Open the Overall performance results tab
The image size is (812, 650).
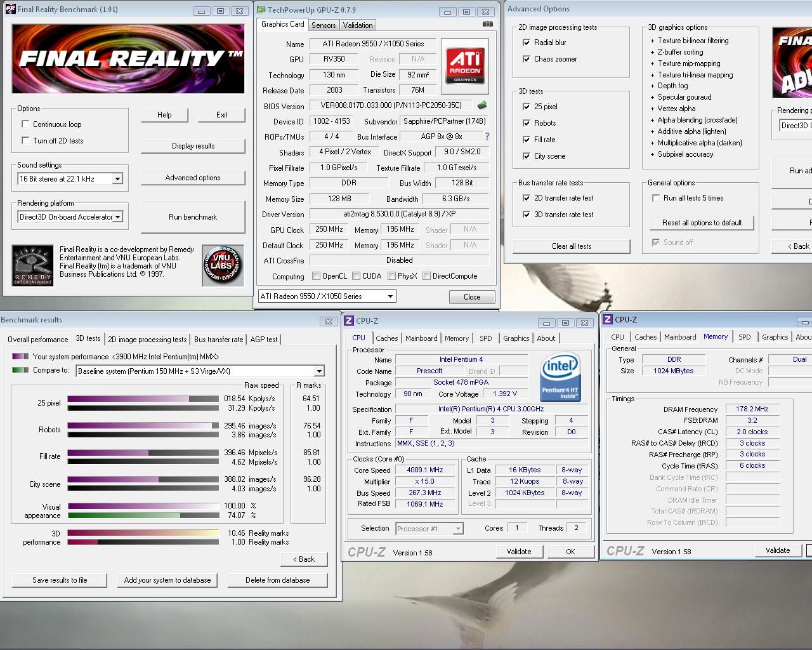click(37, 340)
